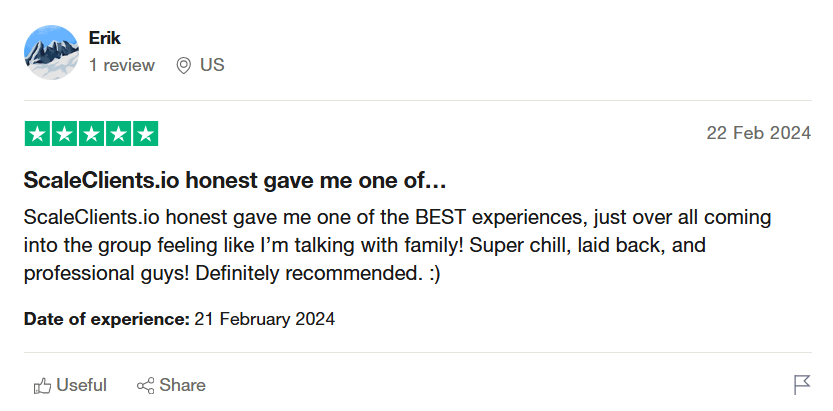The width and height of the screenshot is (833, 411).
Task: Click the third green rating star
Action: (91, 133)
